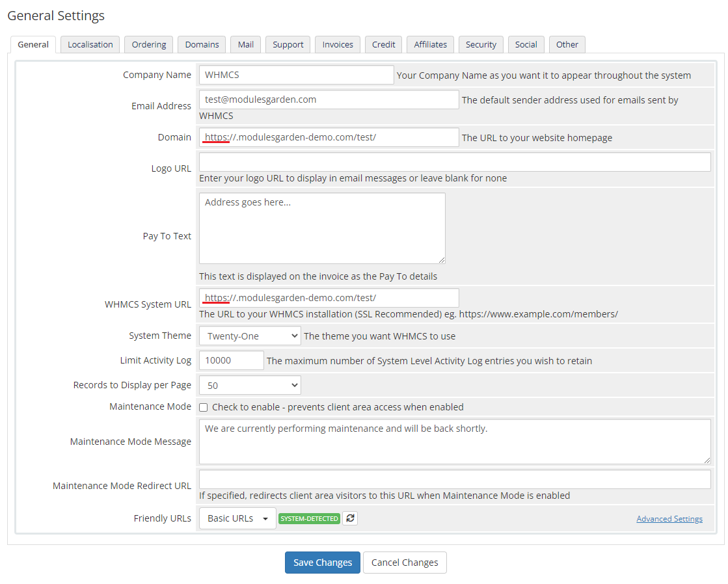The image size is (728, 584).
Task: Focus the Company Name input field
Action: coord(296,75)
